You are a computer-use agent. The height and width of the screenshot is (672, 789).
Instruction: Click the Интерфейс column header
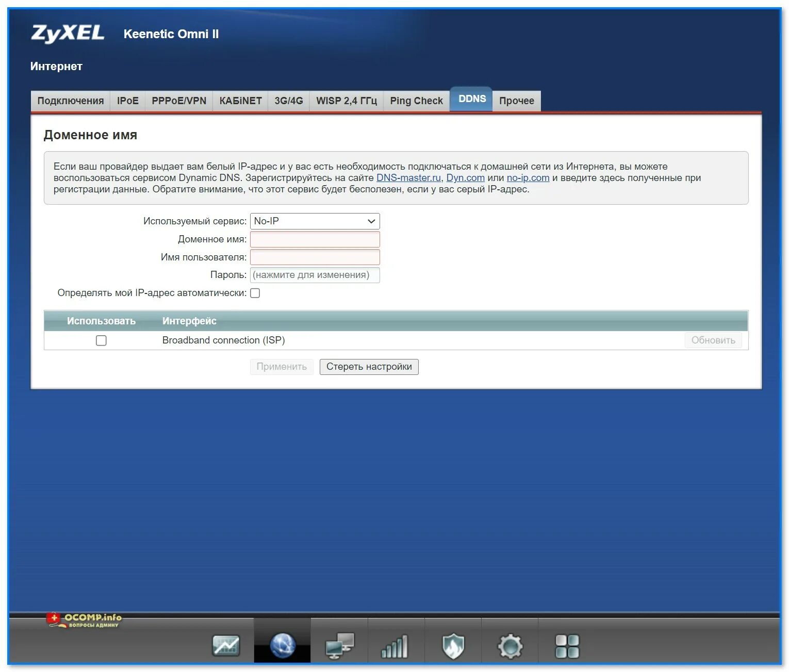(x=189, y=321)
